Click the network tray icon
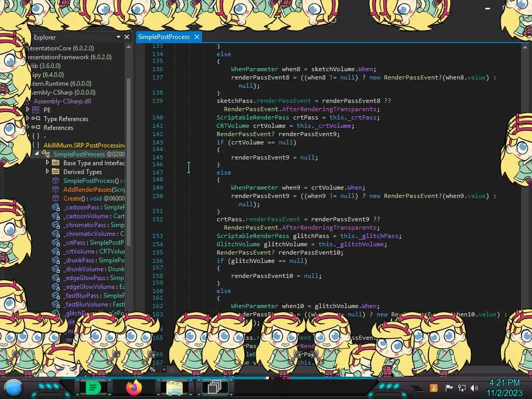Screen dimensions: 532x399 pyautogui.click(x=462, y=388)
